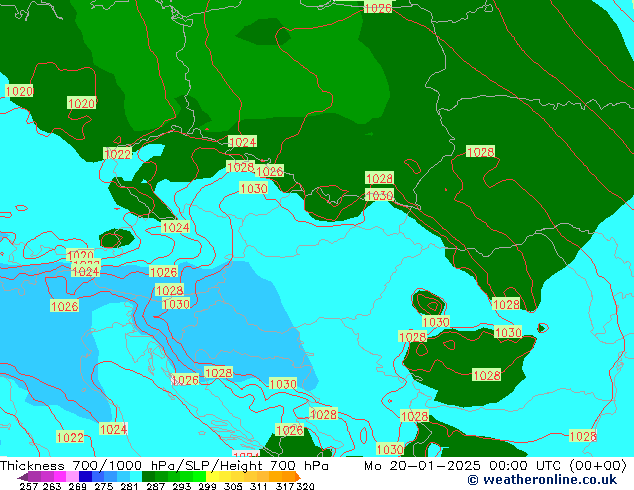Click the 1028 label in the bottom-right corner
Viewport: 634px width, 490px height.
(583, 436)
